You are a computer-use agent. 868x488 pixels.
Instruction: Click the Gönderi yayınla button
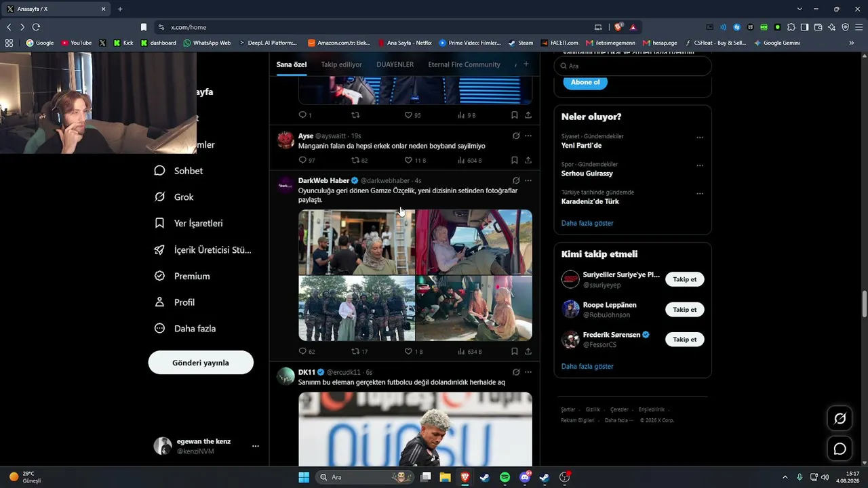(201, 363)
